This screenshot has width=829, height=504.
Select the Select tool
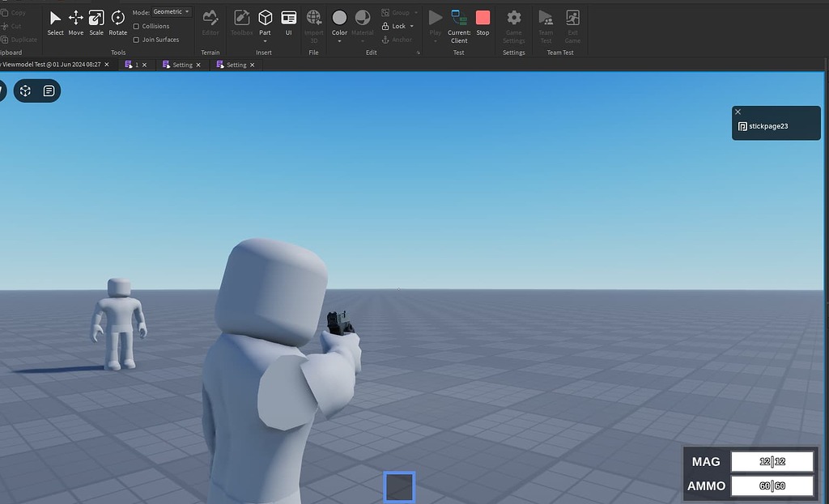pyautogui.click(x=55, y=20)
